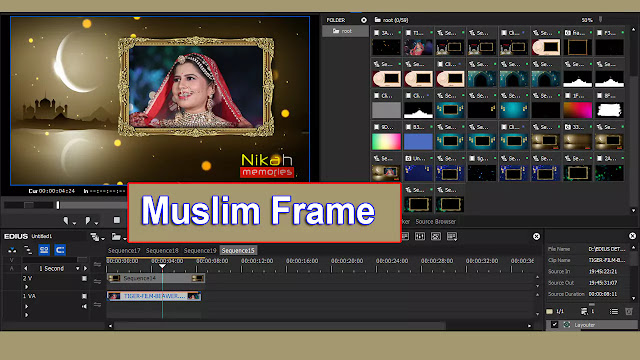
Task: Adjust the bin thumbnail size 50% slider
Action: pyautogui.click(x=600, y=20)
